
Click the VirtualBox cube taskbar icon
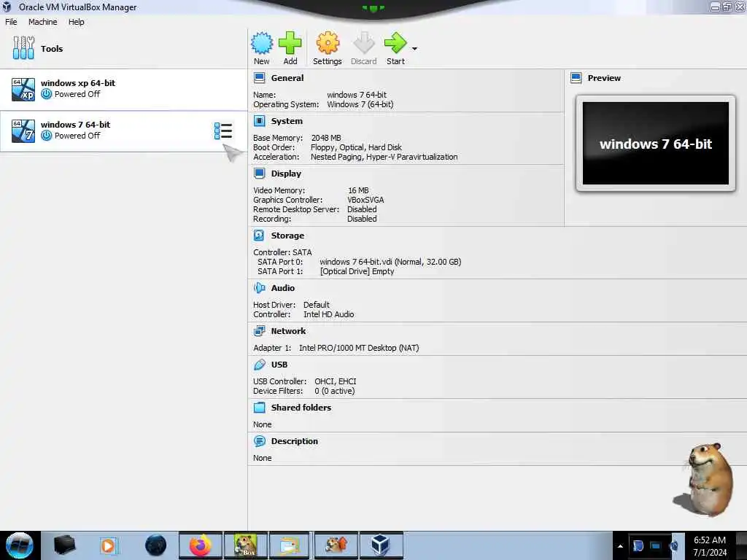pyautogui.click(x=381, y=545)
